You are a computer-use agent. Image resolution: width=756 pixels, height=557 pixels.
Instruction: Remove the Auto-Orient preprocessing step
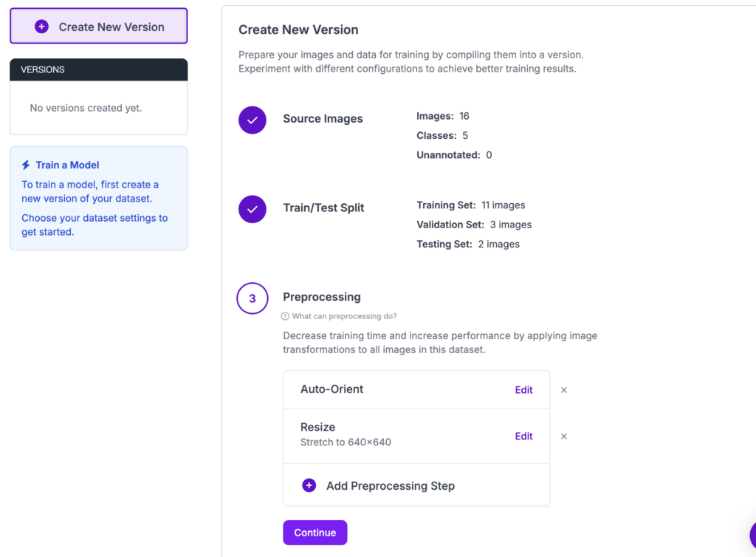(x=564, y=390)
